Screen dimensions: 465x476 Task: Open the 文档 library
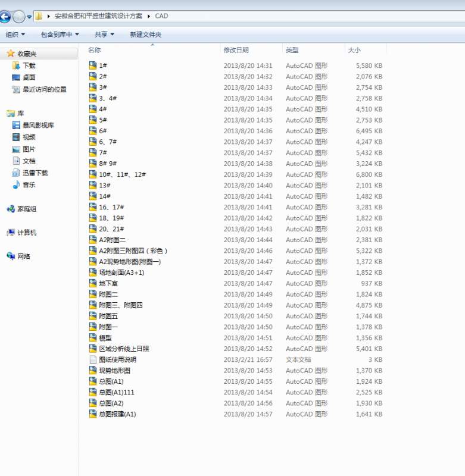[29, 161]
